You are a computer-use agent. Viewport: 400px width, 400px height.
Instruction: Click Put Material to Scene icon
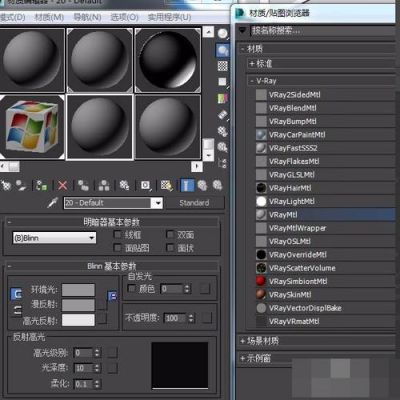(x=21, y=185)
